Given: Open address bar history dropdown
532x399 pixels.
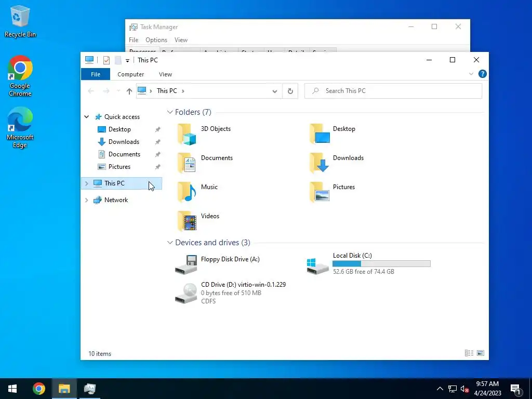Looking at the screenshot, I should pyautogui.click(x=275, y=91).
